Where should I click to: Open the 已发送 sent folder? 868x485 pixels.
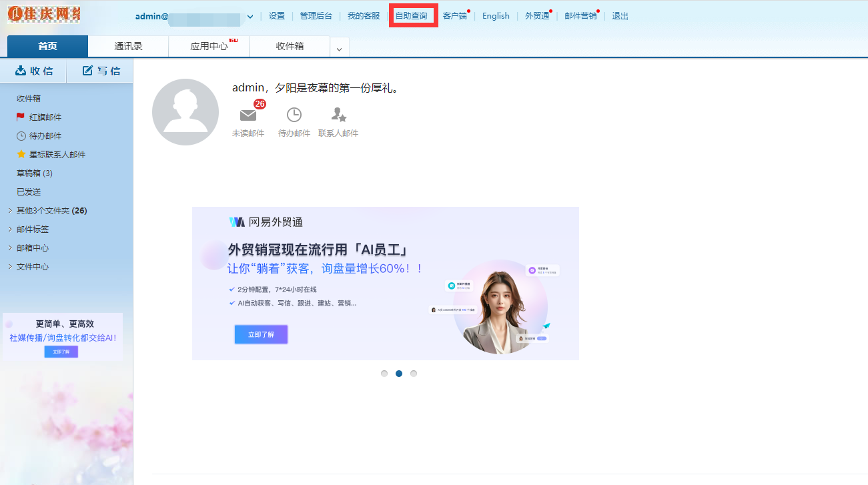[29, 191]
